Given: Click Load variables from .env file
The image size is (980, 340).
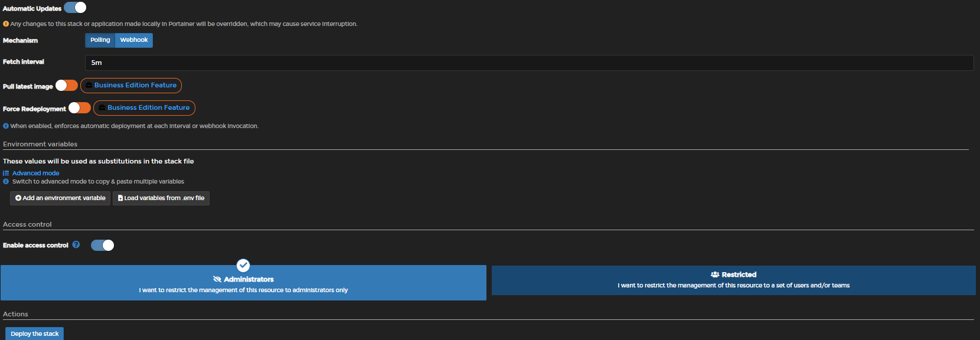Looking at the screenshot, I should [x=161, y=198].
